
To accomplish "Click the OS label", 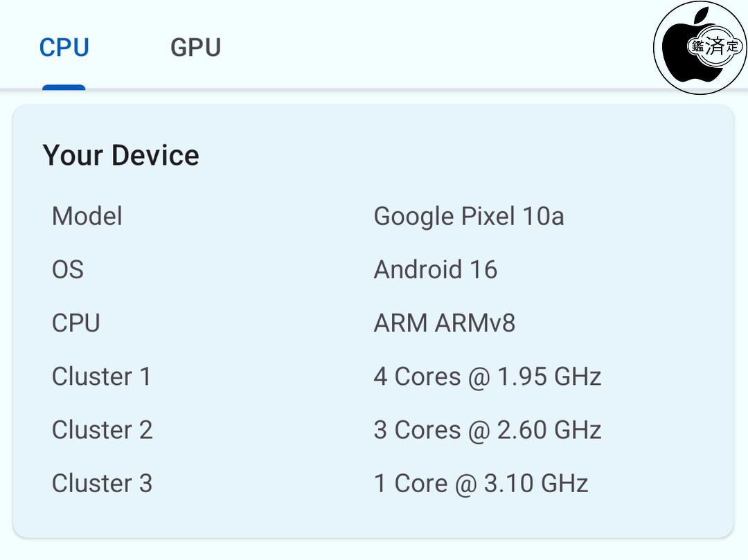I will click(68, 270).
